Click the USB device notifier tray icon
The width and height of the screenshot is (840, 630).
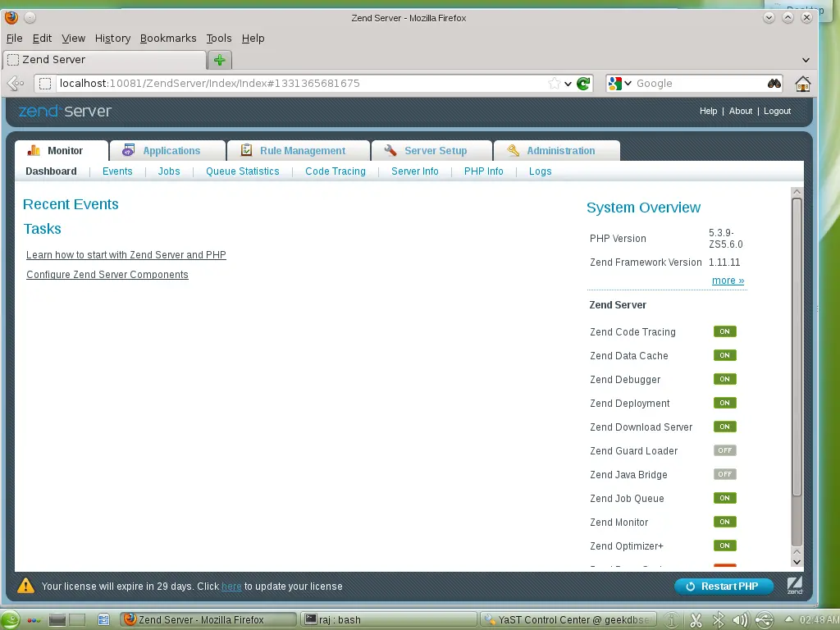[765, 620]
